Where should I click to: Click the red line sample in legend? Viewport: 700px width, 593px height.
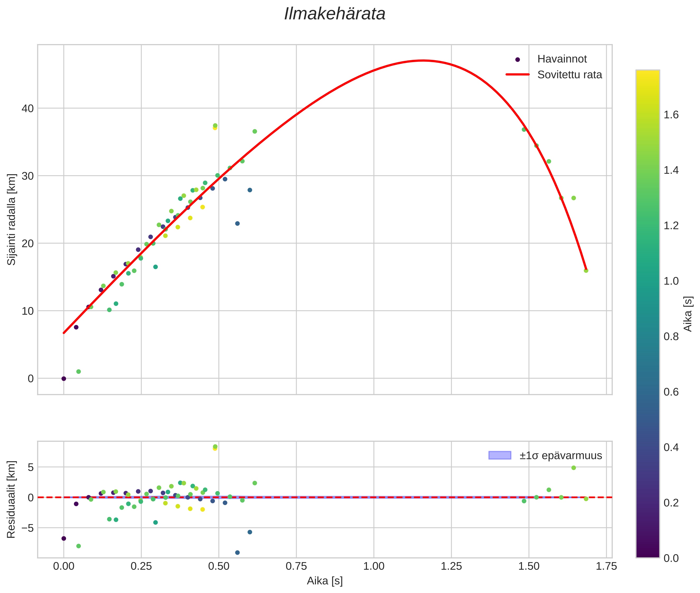click(518, 74)
